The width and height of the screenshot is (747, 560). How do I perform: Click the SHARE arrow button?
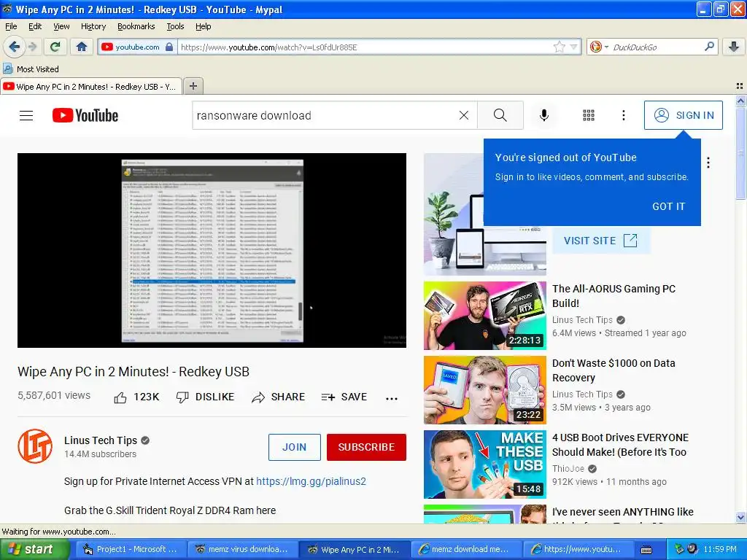[x=278, y=397]
